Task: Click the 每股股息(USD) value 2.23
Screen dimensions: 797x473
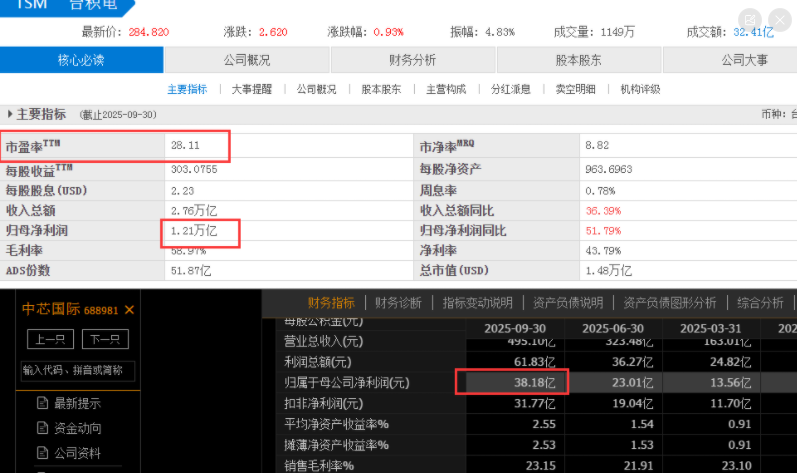Action: pyautogui.click(x=182, y=191)
